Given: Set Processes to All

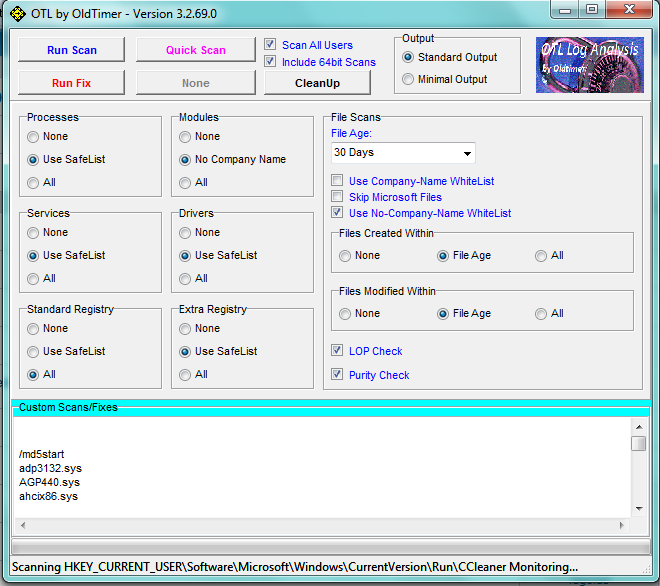Looking at the screenshot, I should point(33,183).
